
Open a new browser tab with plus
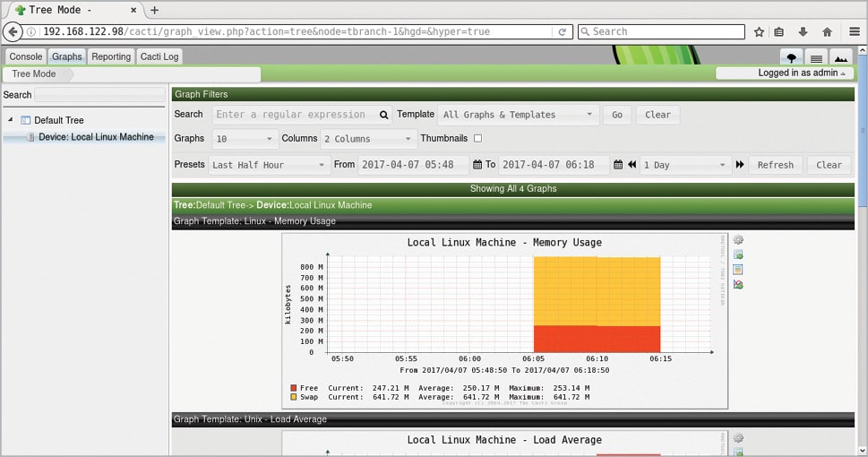tap(154, 10)
